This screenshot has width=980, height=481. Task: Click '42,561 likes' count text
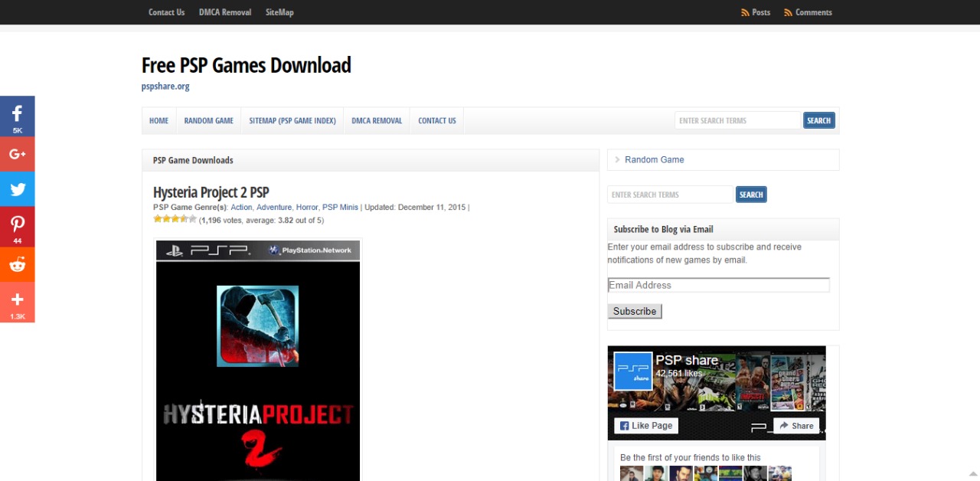[x=679, y=374]
